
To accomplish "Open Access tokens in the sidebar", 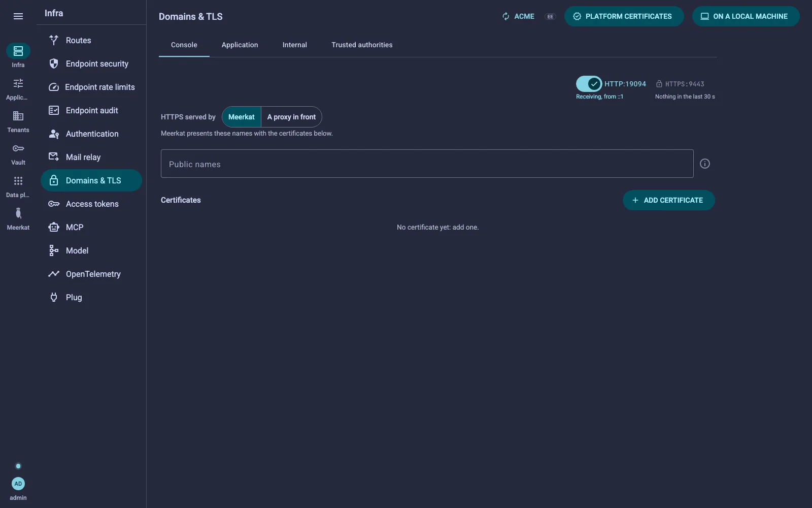I will point(91,204).
